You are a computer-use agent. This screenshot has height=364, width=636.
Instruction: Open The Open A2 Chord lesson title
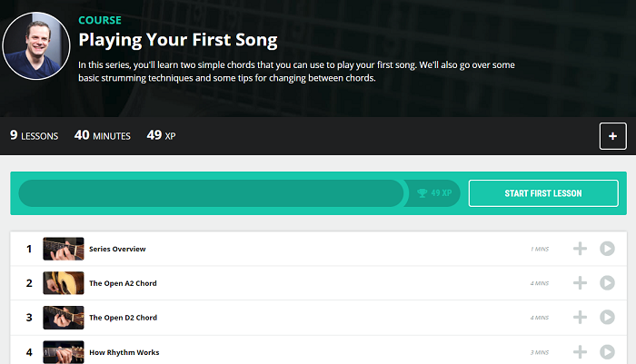(x=123, y=283)
